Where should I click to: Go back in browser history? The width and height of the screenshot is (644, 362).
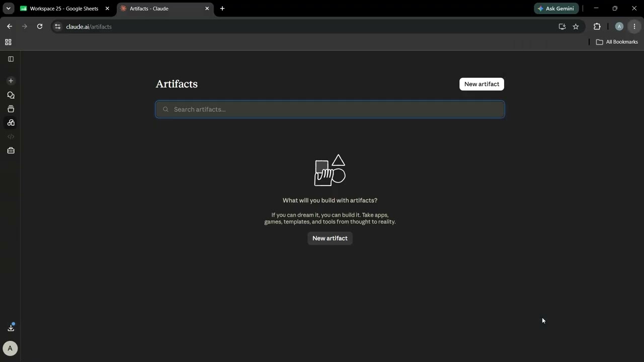pyautogui.click(x=10, y=27)
